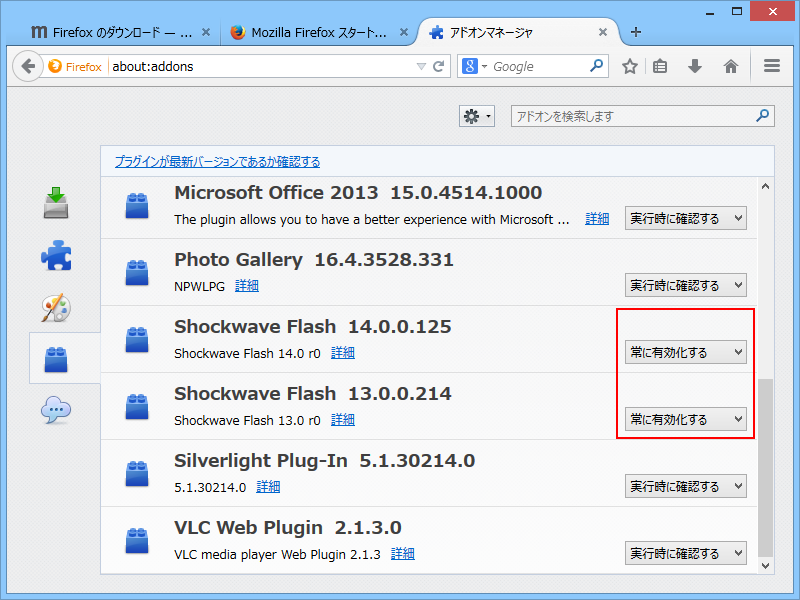Open the Firefox hamburger menu
Screen dimensions: 800x600
click(771, 66)
